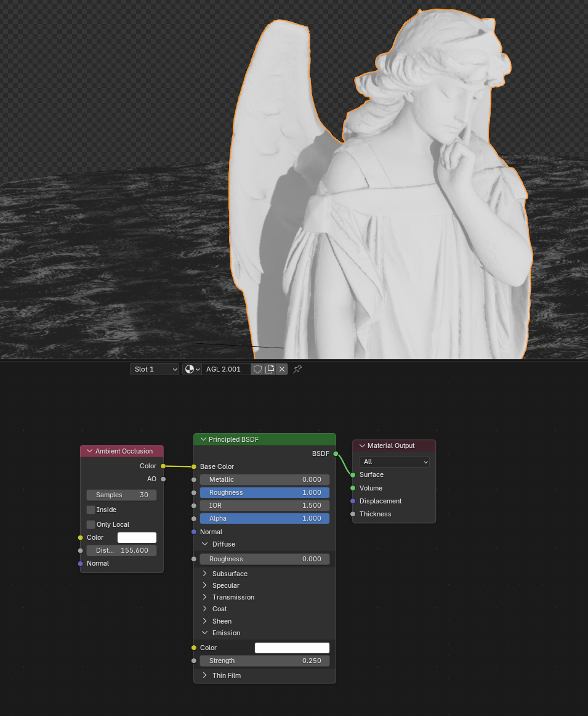588x716 pixels.
Task: Enable the Only Local checkbox
Action: click(x=91, y=524)
